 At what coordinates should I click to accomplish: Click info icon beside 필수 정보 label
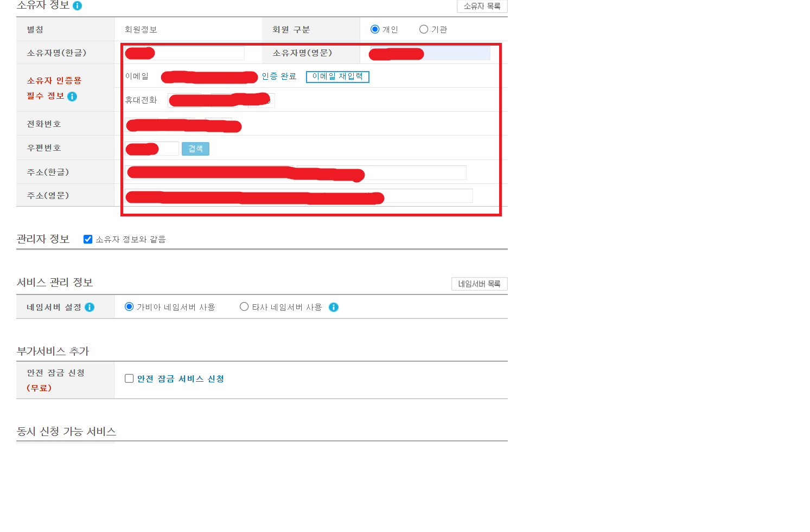tap(72, 97)
